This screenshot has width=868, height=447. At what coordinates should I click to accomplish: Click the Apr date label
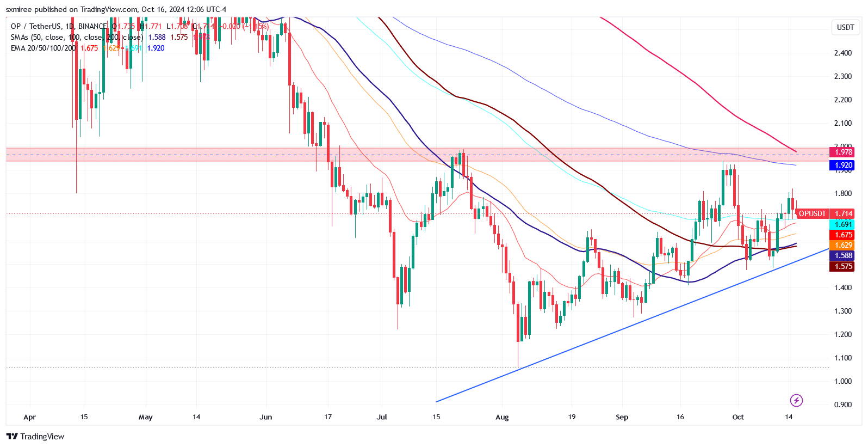pyautogui.click(x=29, y=417)
